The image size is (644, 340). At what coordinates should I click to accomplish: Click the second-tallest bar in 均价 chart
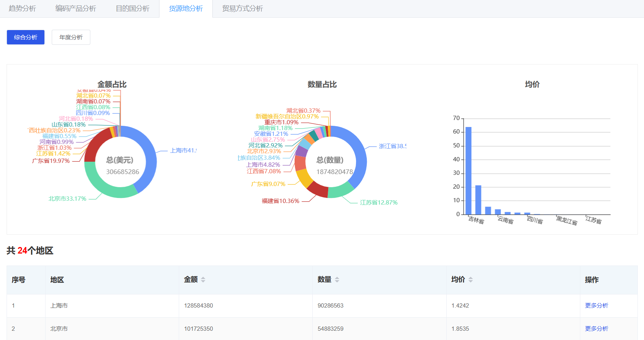pyautogui.click(x=478, y=200)
